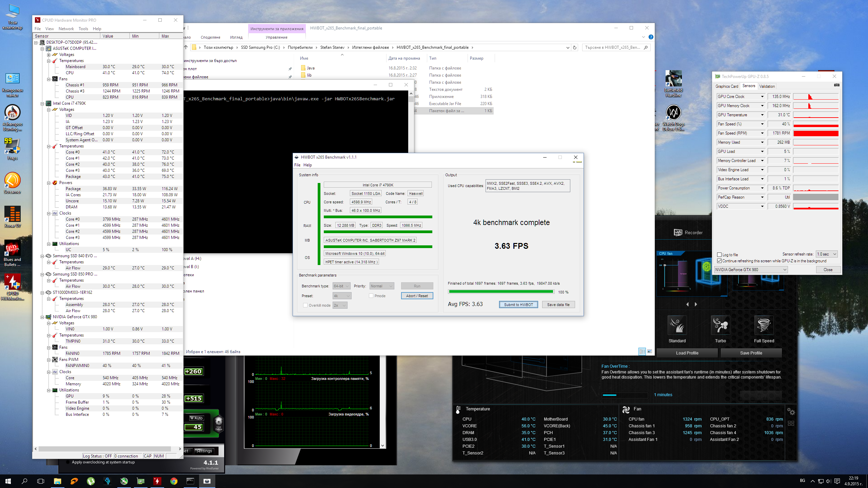Click the Explorer search field
This screenshot has height=488, width=868.
click(616, 47)
